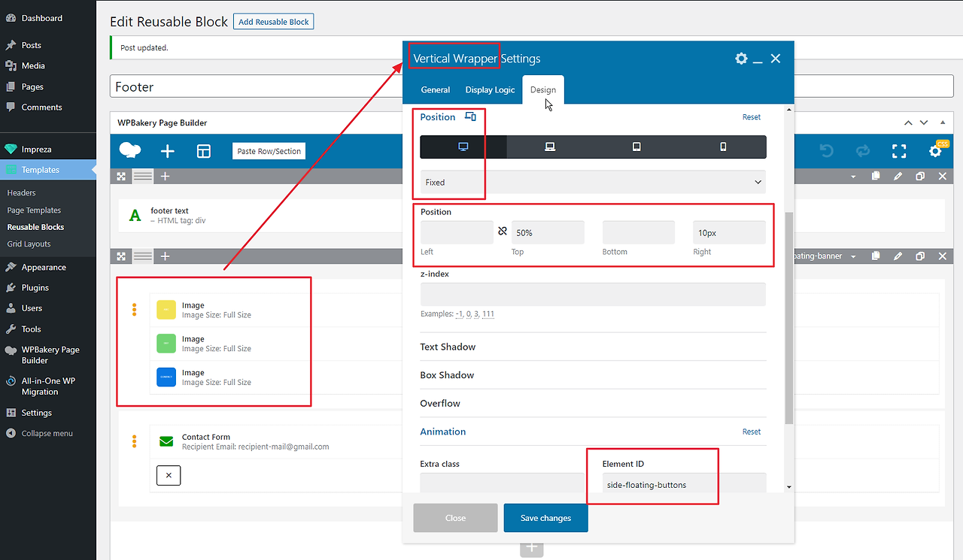
Task: Click the move handle of the footer text row
Action: click(x=121, y=176)
